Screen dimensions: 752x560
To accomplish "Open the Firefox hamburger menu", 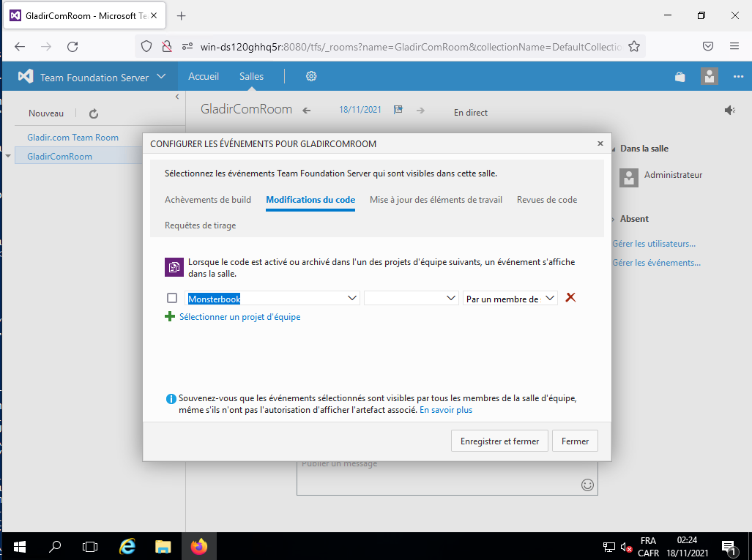I will 734,47.
